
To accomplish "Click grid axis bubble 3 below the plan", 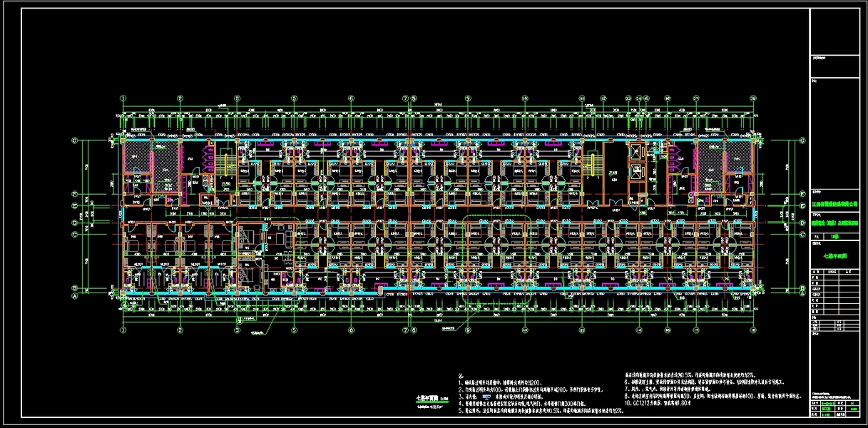I will (x=238, y=330).
